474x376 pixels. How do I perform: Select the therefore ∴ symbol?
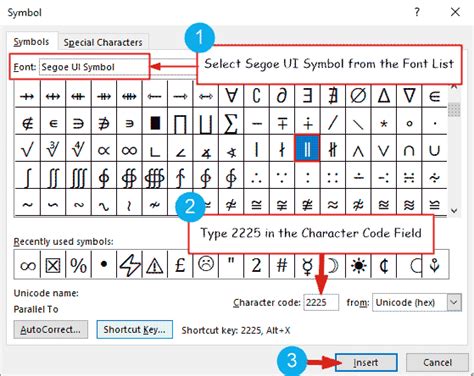(256, 177)
